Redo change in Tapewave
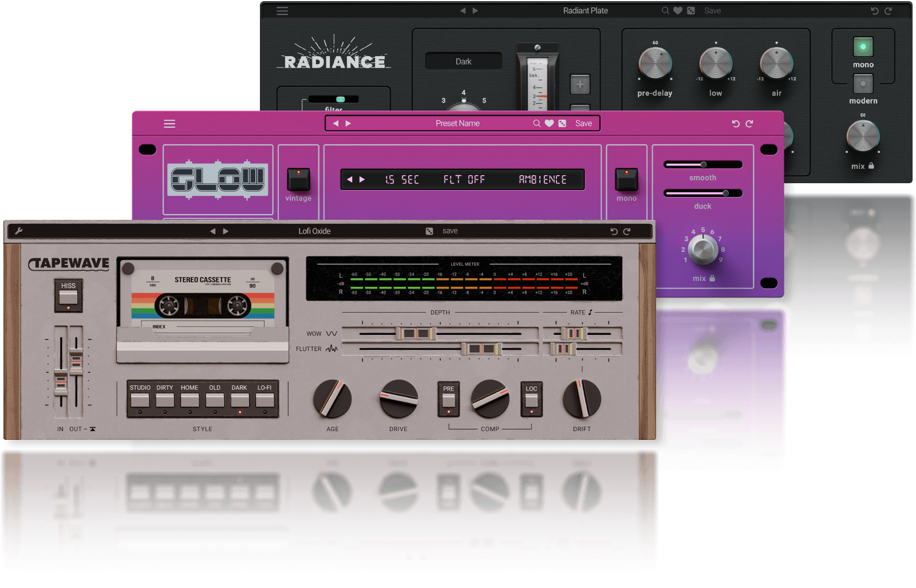The width and height of the screenshot is (916, 588). pyautogui.click(x=627, y=231)
